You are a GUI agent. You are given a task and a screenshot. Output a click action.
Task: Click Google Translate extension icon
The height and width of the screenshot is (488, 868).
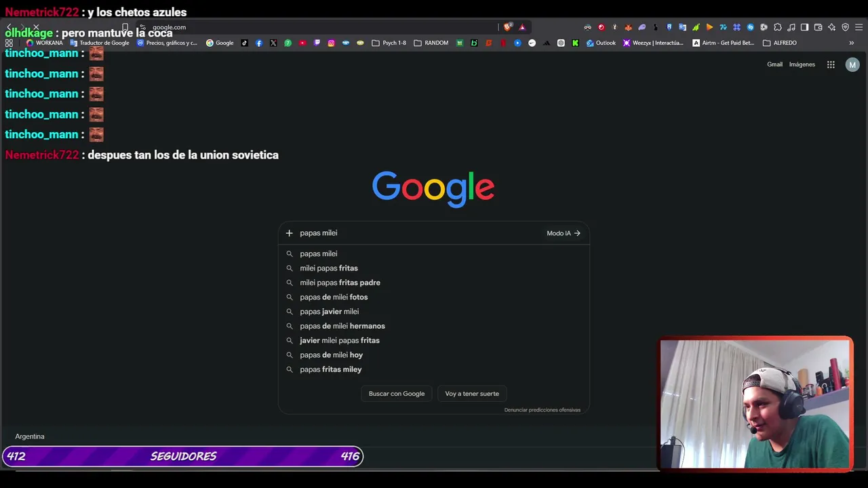click(682, 27)
